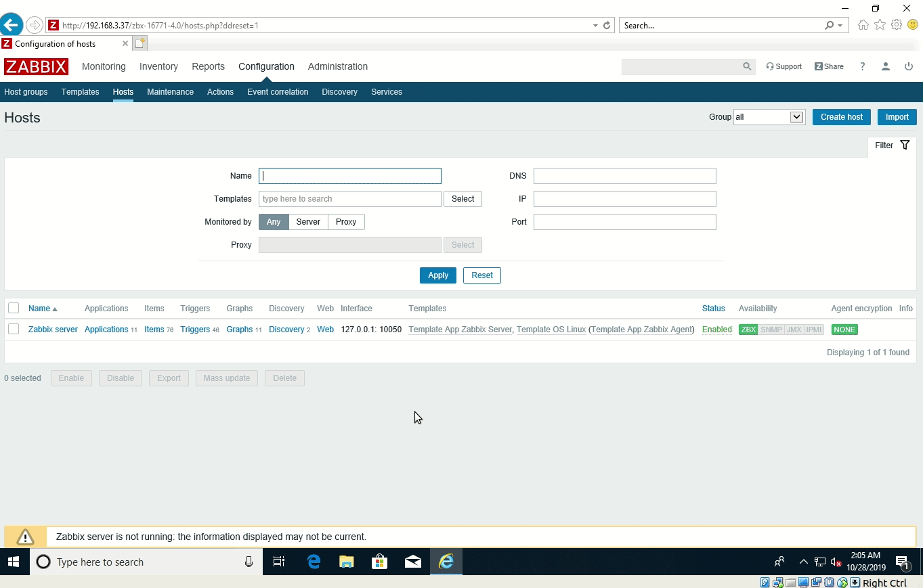Image resolution: width=923 pixels, height=588 pixels.
Task: Close the Configuration of hosts tab
Action: (x=125, y=43)
